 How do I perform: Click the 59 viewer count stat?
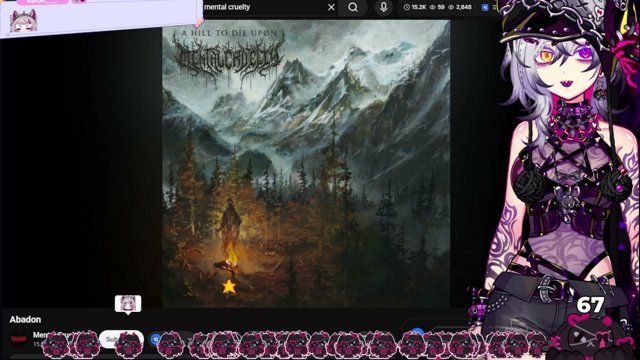(x=437, y=7)
